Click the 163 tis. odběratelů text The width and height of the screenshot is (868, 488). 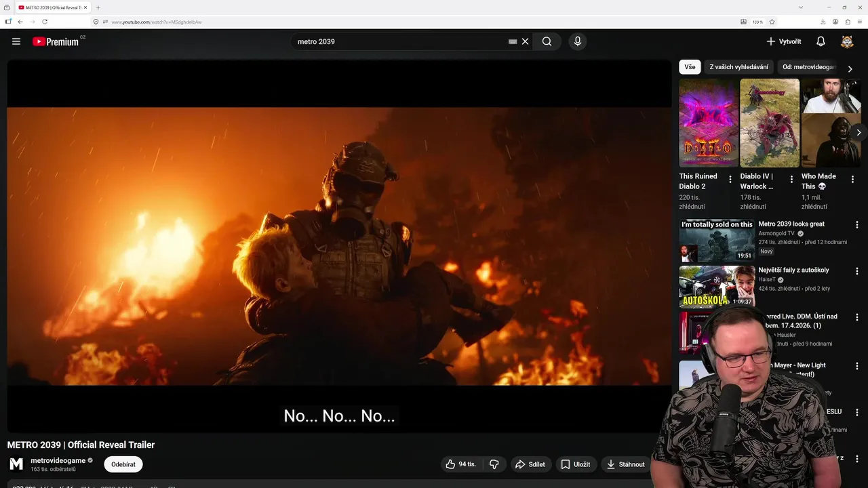pos(53,469)
